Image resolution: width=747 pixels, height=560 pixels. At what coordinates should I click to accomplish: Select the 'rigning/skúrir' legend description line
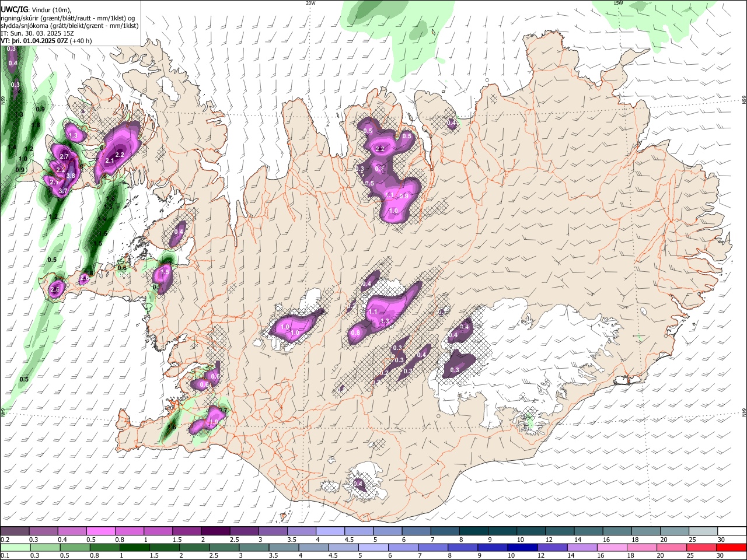(68, 17)
